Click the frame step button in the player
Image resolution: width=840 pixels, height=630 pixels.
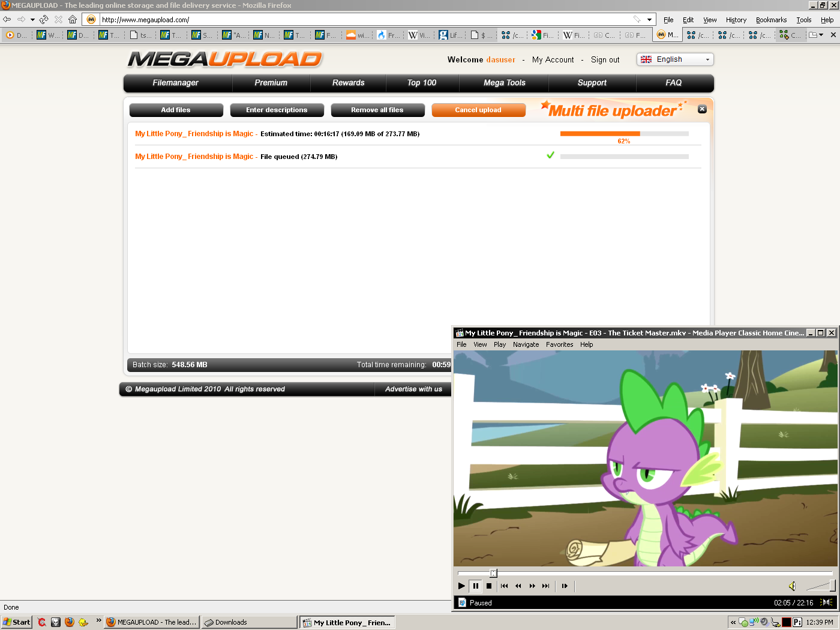point(565,586)
